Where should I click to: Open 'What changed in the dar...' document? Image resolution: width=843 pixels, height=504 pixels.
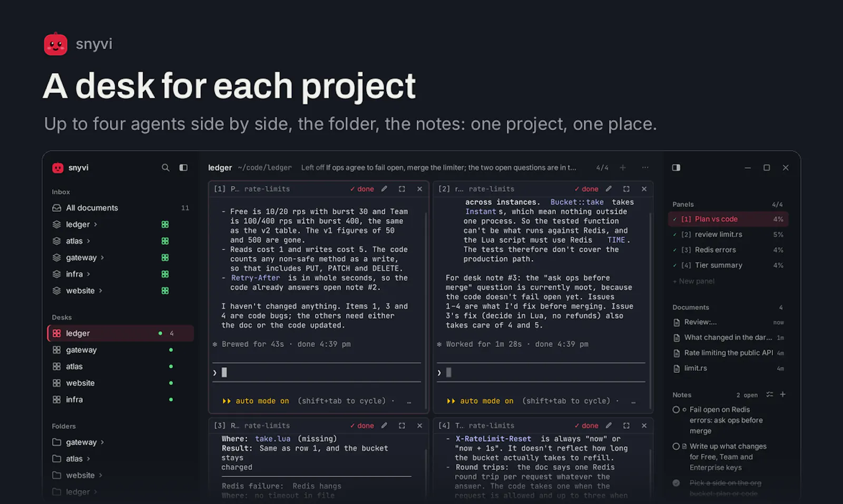pos(728,338)
